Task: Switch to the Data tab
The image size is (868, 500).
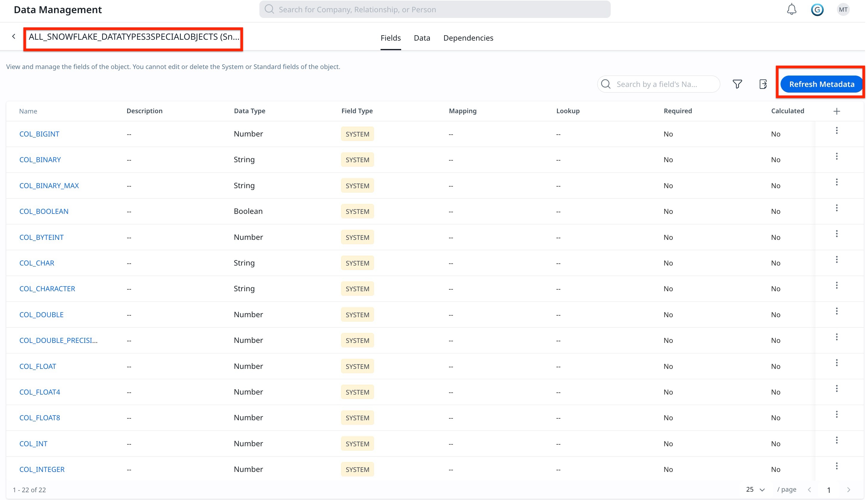Action: click(x=422, y=38)
